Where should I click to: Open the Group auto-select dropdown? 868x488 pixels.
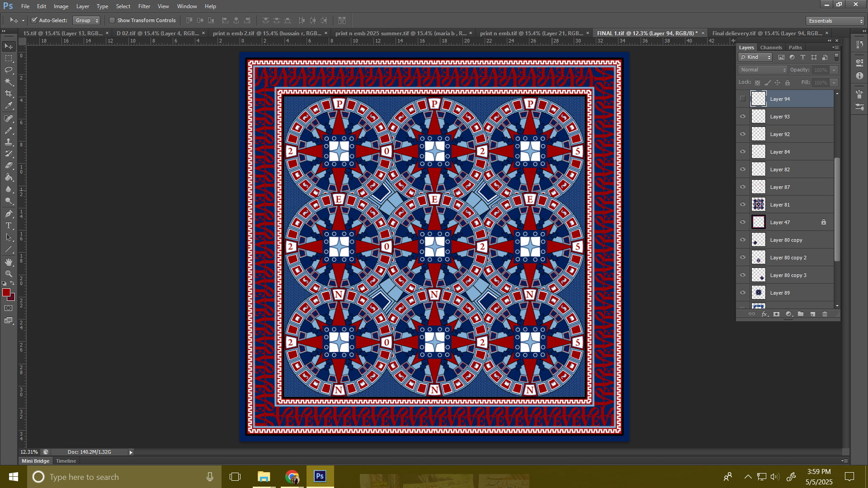click(x=86, y=20)
